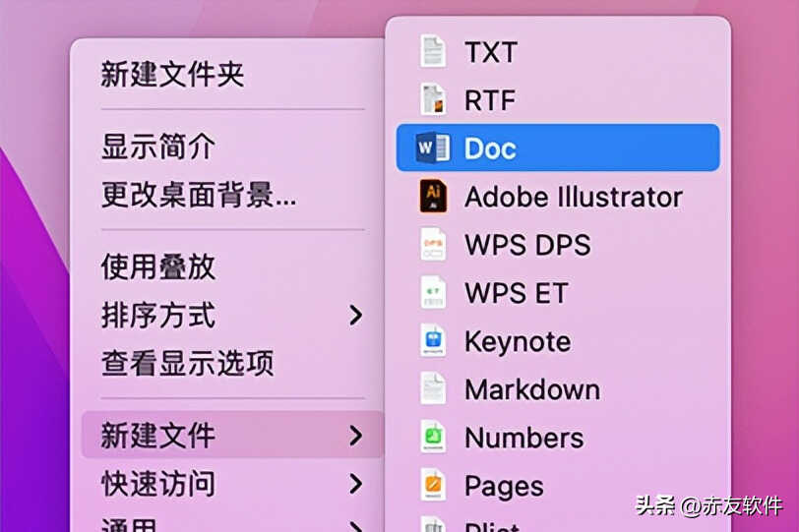799x532 pixels.
Task: Expand the 快速访问 submenu arrow
Action: tap(355, 484)
